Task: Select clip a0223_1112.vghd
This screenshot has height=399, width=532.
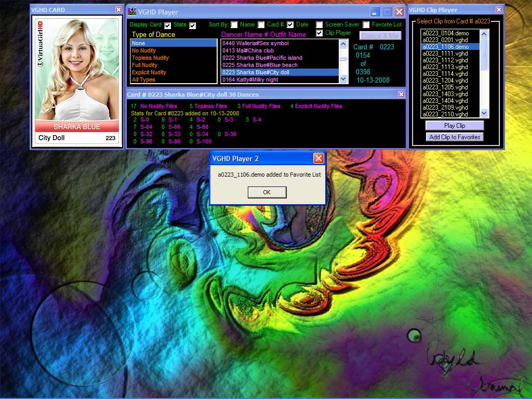Action: coord(450,60)
